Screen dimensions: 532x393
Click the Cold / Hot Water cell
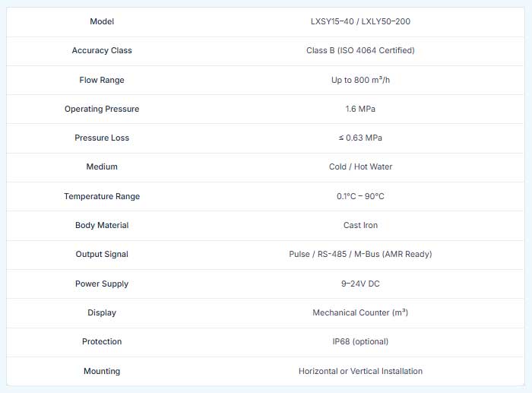click(x=360, y=166)
